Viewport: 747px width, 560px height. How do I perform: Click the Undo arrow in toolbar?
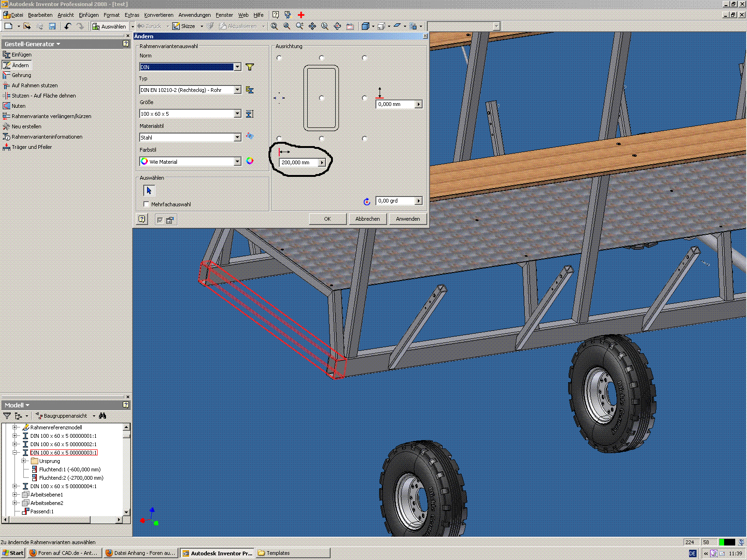pos(68,26)
